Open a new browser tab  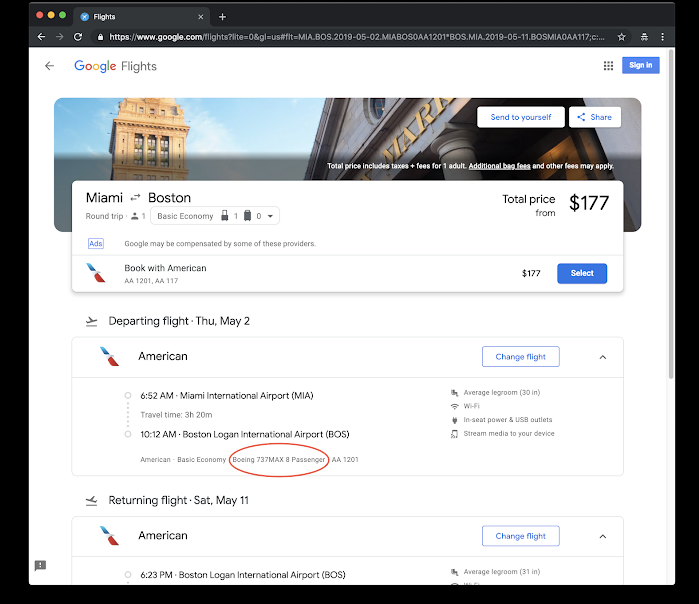pyautogui.click(x=222, y=17)
